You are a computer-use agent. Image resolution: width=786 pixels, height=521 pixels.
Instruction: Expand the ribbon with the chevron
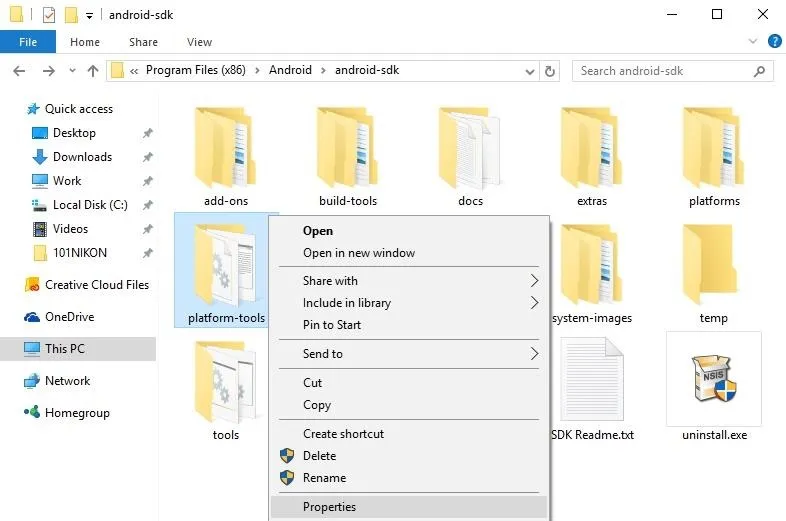pyautogui.click(x=752, y=41)
